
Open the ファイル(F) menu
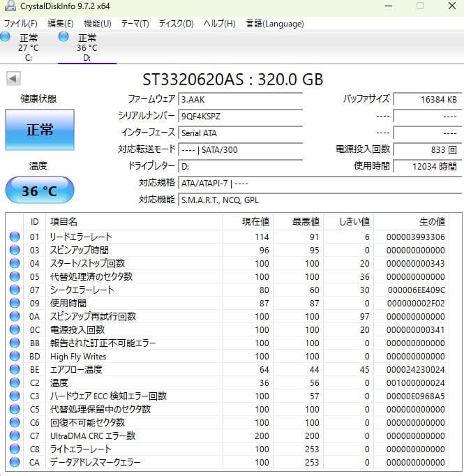click(21, 24)
